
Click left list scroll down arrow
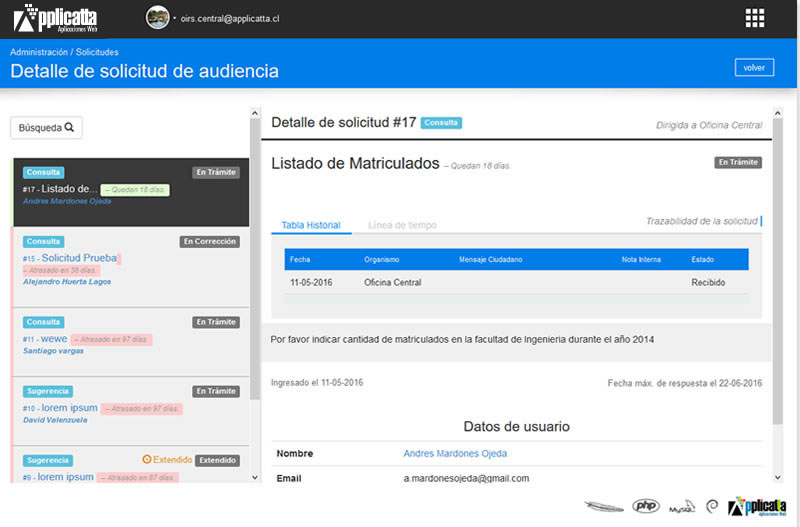click(255, 478)
